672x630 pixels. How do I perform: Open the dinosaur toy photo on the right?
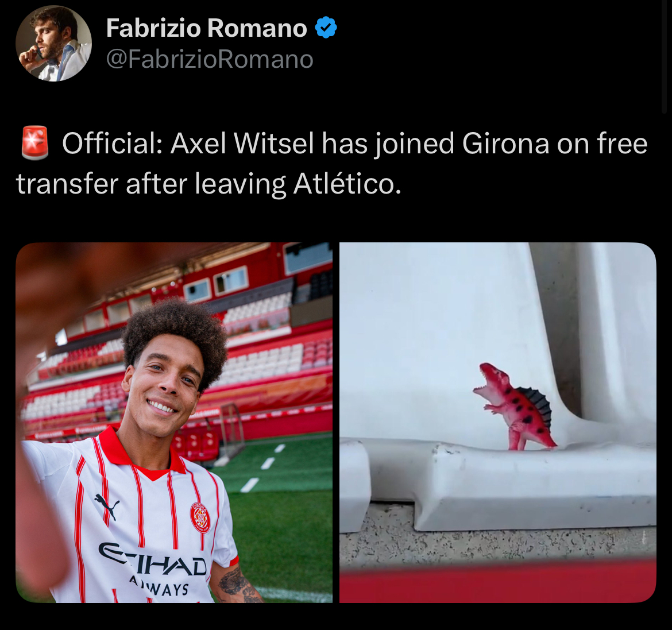tap(497, 423)
